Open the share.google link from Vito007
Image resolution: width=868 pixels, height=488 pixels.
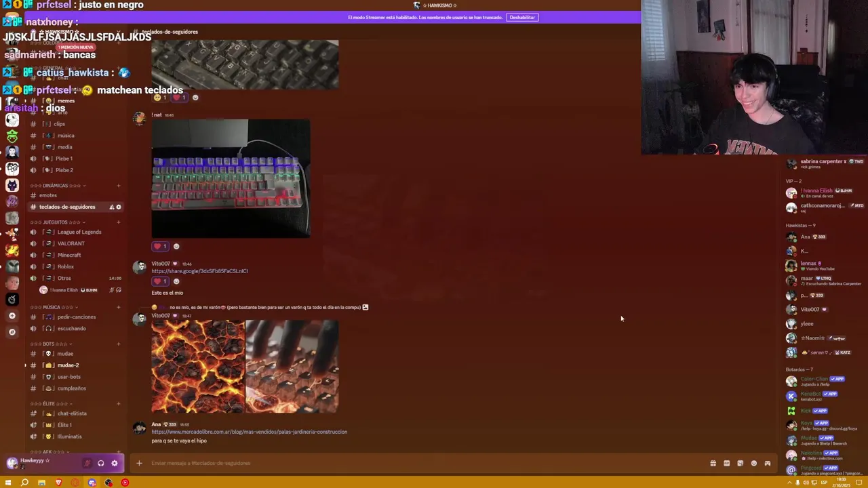(x=199, y=271)
